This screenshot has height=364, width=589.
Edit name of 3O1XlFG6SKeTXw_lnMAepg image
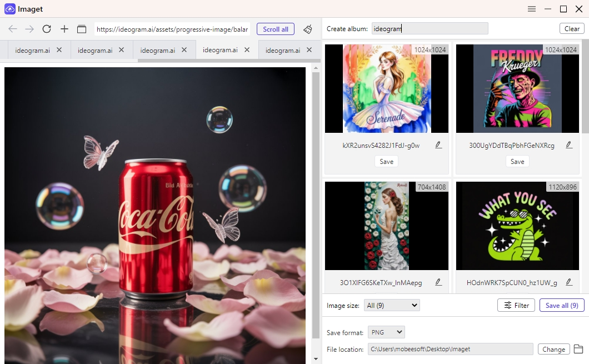tap(438, 282)
